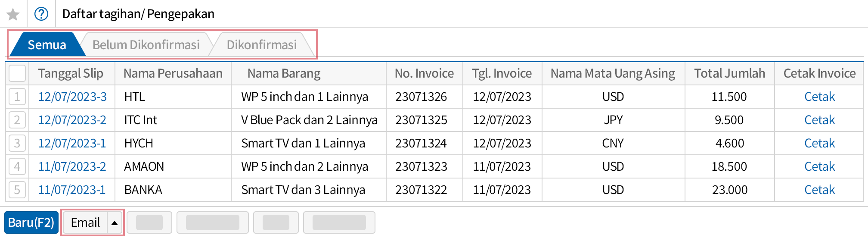This screenshot has height=238, width=868.
Task: Click the favorite star icon
Action: (x=13, y=14)
